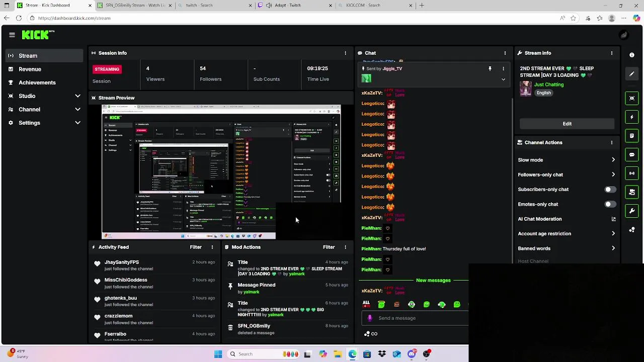Click the notes document icon in the right rail

pyautogui.click(x=632, y=136)
